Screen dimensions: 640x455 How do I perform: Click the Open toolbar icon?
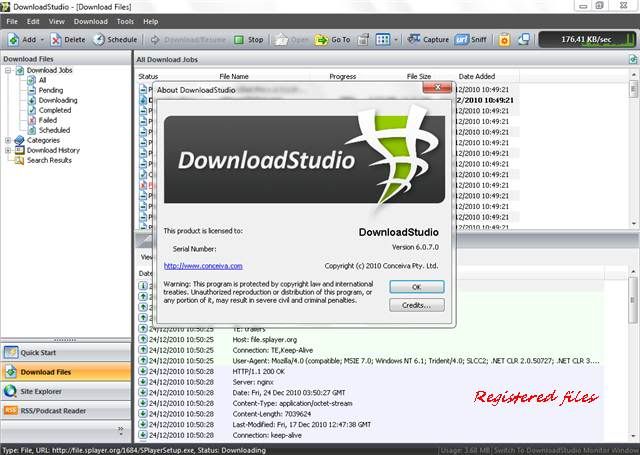281,40
